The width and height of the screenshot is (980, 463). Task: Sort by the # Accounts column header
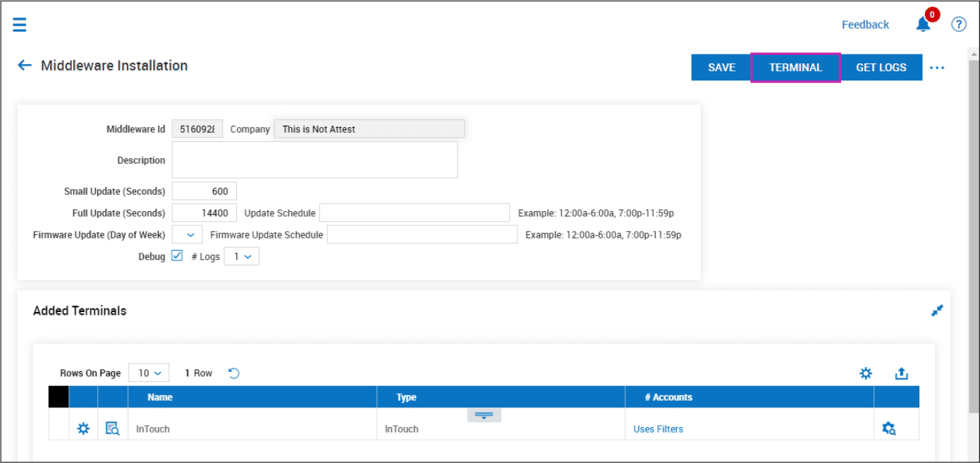[749, 397]
